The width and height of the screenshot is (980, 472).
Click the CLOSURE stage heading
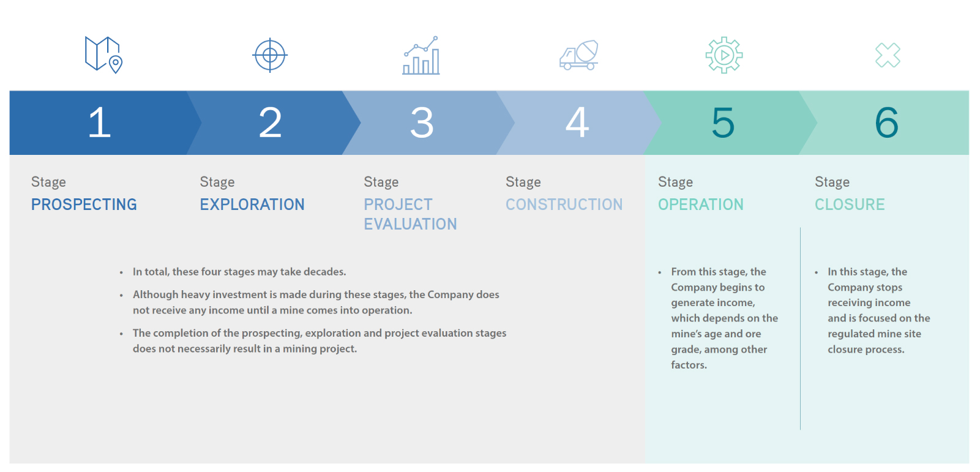point(850,204)
